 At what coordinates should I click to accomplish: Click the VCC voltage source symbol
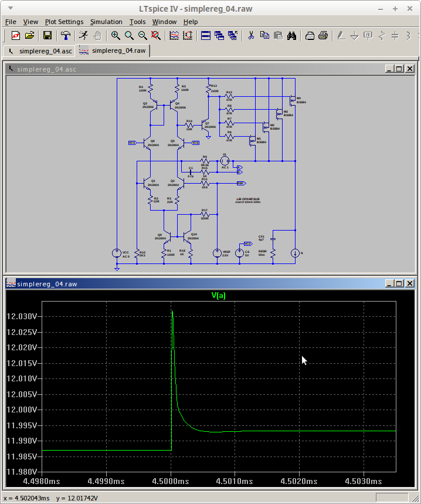coord(117,253)
